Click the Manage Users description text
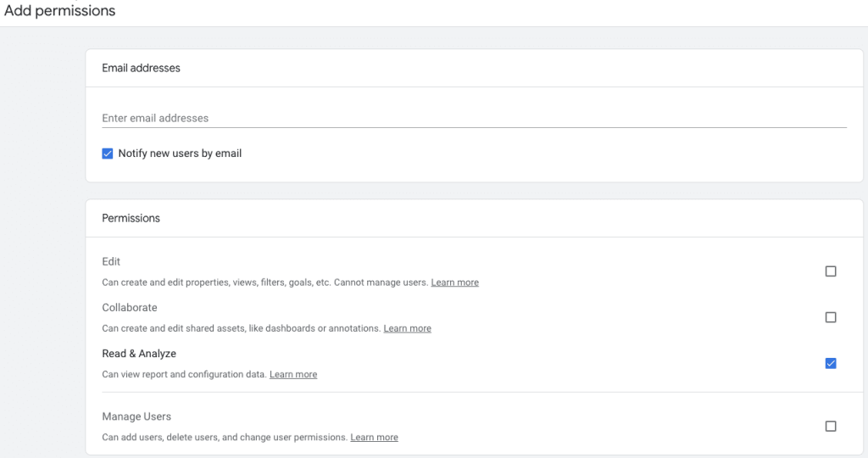 [x=225, y=437]
